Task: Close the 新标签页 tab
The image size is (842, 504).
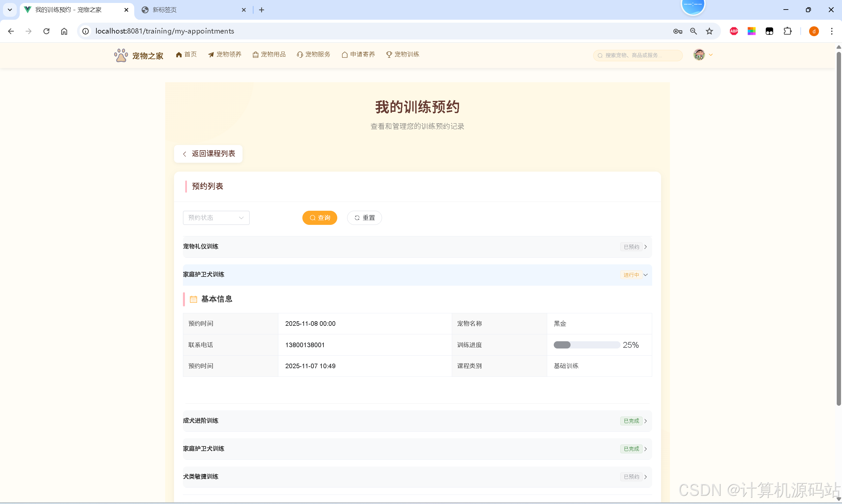Action: [243, 10]
